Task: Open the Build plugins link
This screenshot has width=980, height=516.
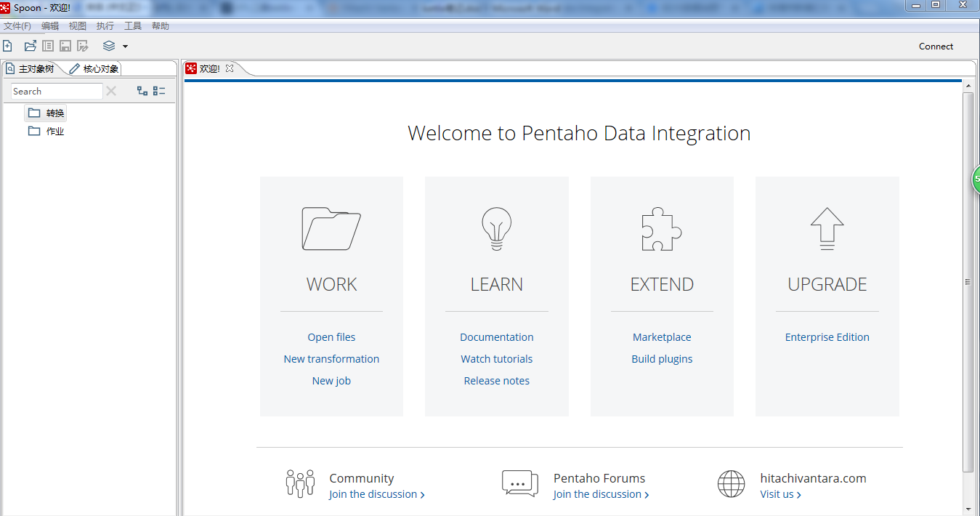Action: coord(662,359)
